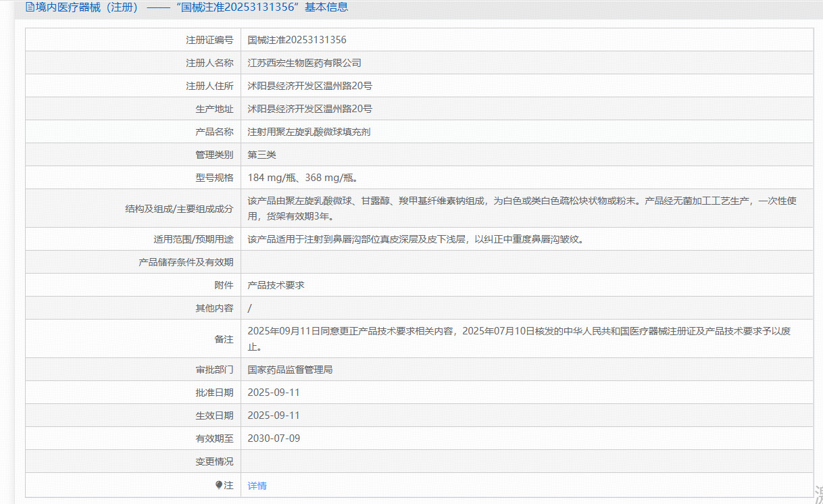Click the lightbulb icon beside 注
The image size is (823, 504).
point(219,485)
